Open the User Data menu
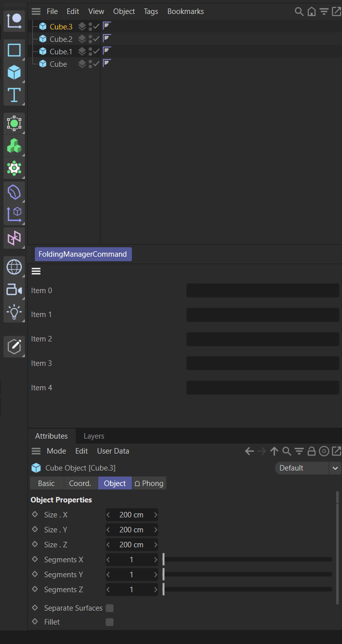The height and width of the screenshot is (644, 342). [113, 451]
